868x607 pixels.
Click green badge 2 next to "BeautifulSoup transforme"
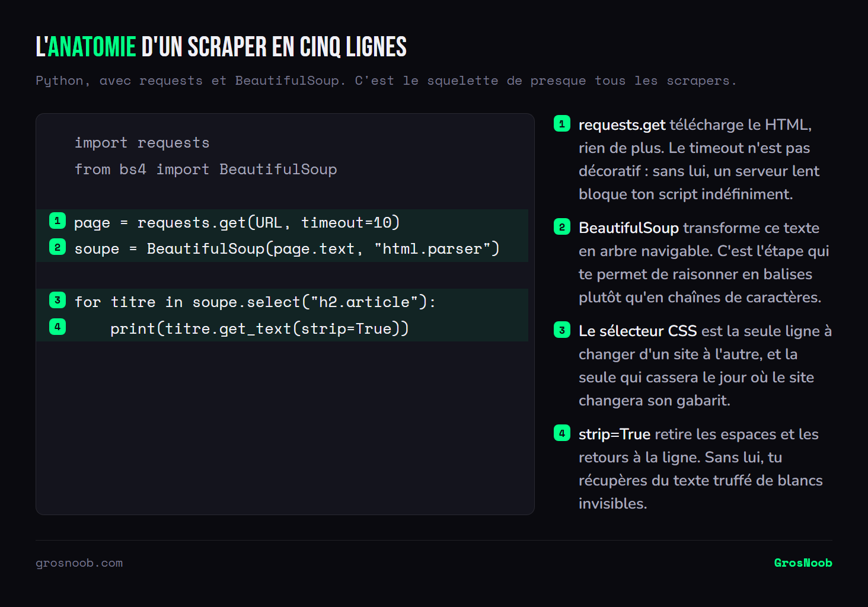tap(562, 226)
